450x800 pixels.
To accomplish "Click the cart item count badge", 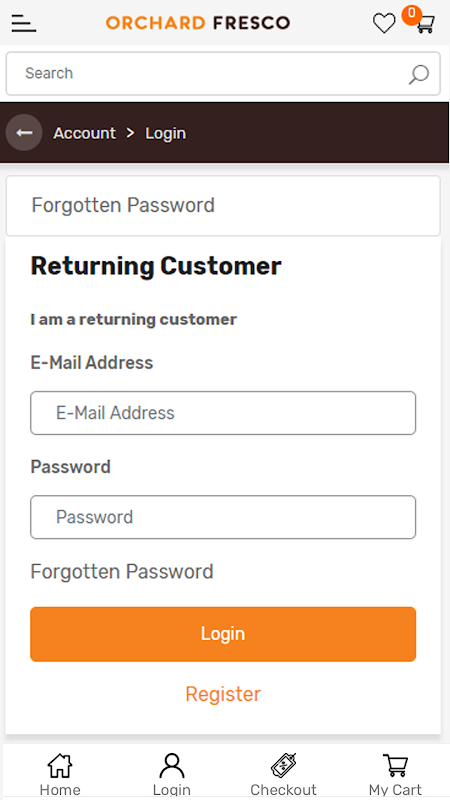I will point(411,14).
